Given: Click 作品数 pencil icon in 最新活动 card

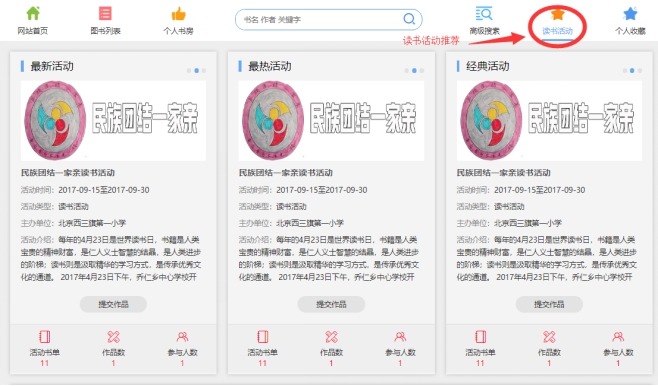Looking at the screenshot, I should (x=113, y=336).
